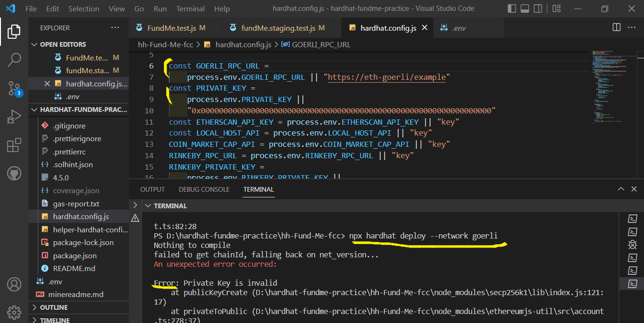Open README.md in the file tree

coord(74,268)
